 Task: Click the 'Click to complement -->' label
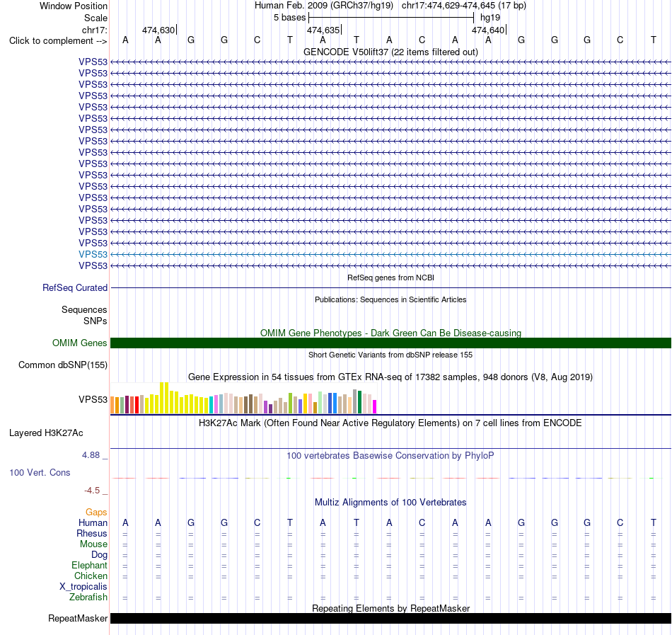[x=58, y=41]
